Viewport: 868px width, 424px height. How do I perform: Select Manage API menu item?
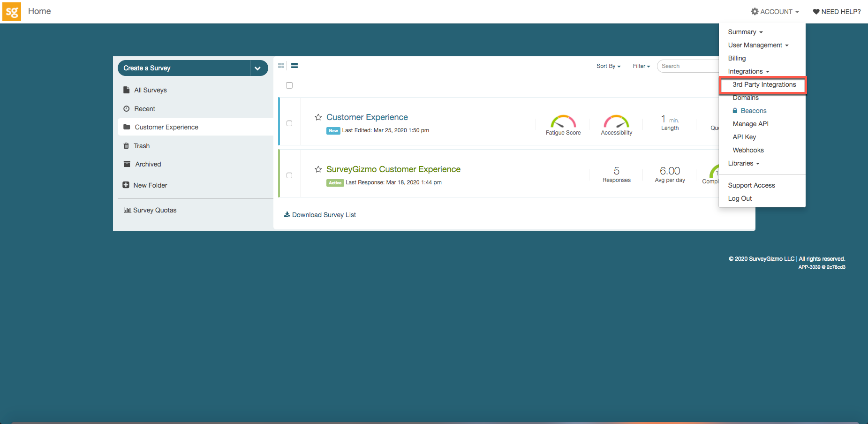(751, 124)
